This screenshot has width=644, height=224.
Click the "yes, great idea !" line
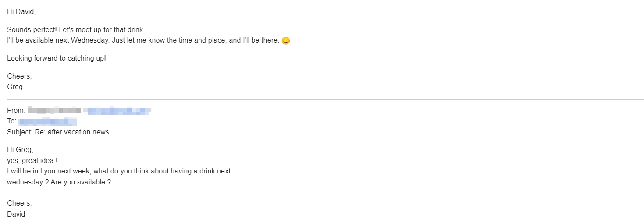tap(32, 161)
